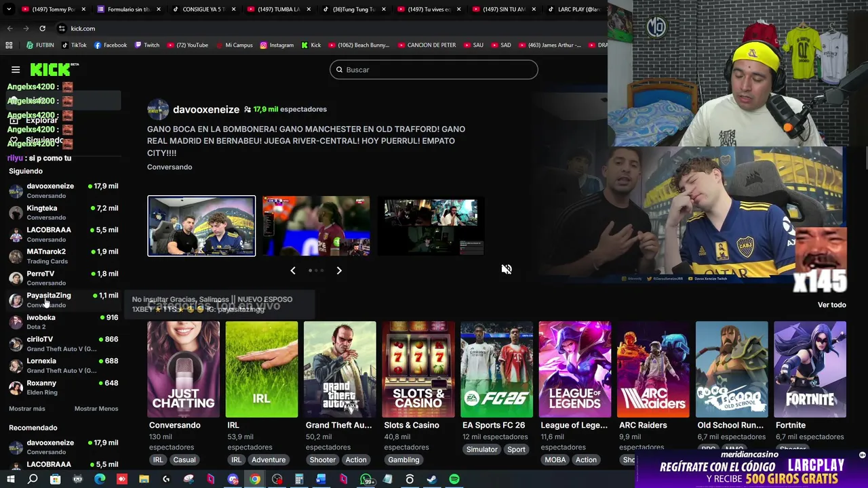Open the Kick hamburger menu

[x=16, y=70]
